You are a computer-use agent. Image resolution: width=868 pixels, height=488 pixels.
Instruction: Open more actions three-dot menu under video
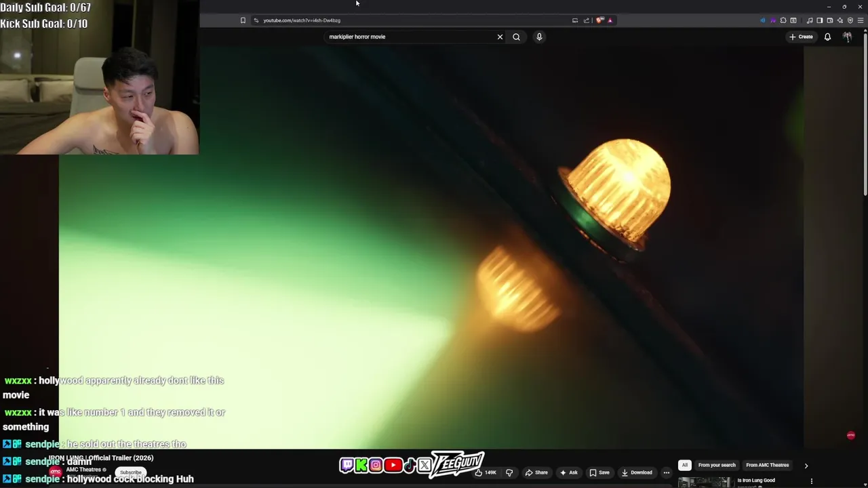(x=667, y=472)
